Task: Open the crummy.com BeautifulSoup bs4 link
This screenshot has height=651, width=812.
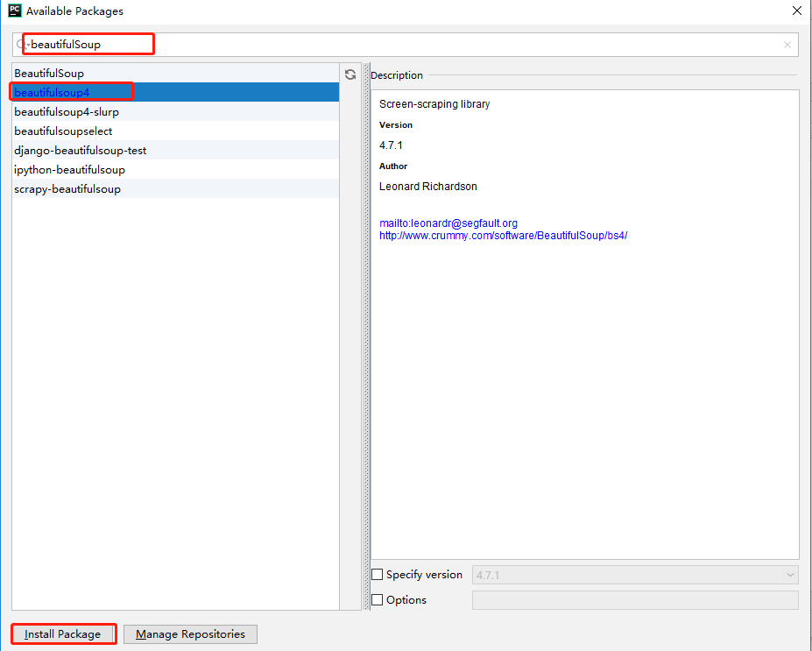Action: pos(504,236)
